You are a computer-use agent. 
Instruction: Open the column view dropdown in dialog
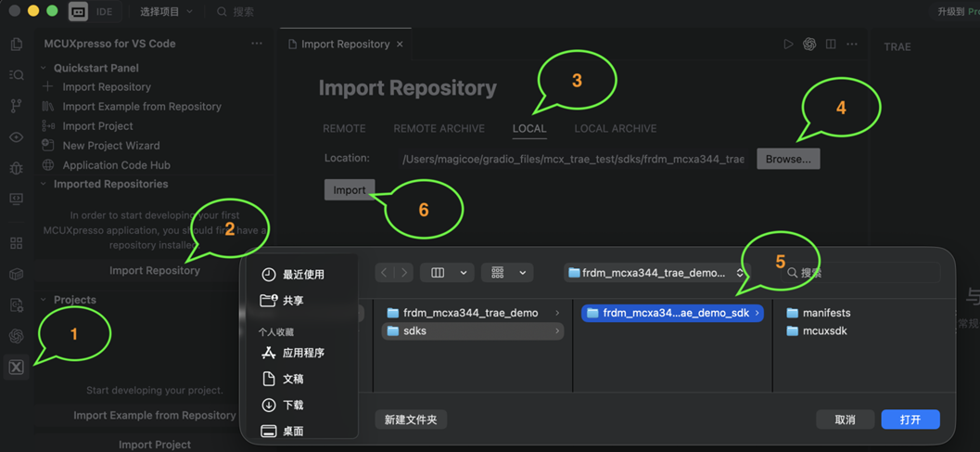[447, 272]
